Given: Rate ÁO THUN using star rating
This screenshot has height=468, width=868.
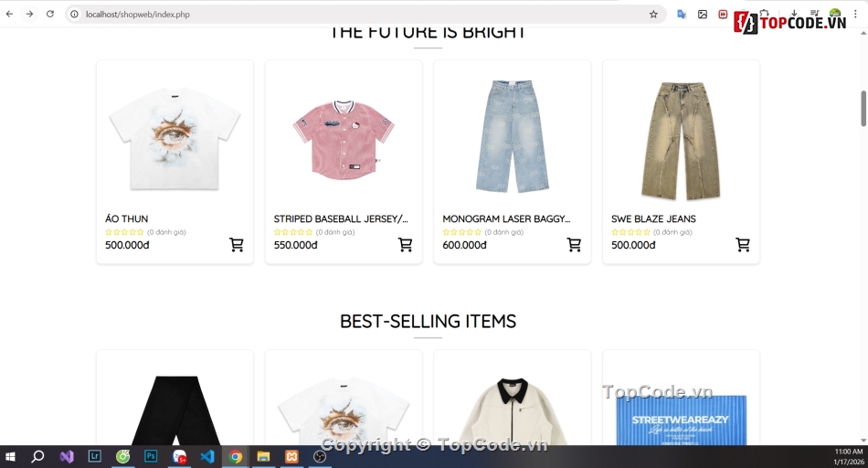Looking at the screenshot, I should tap(124, 232).
